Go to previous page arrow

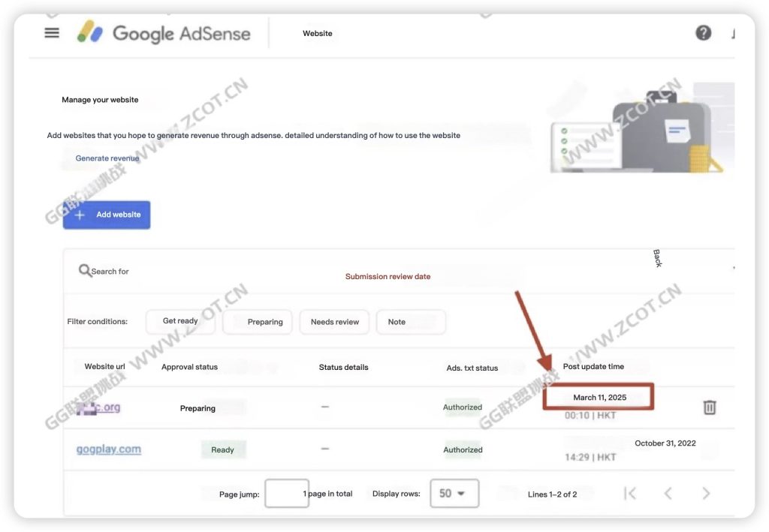[x=668, y=493]
